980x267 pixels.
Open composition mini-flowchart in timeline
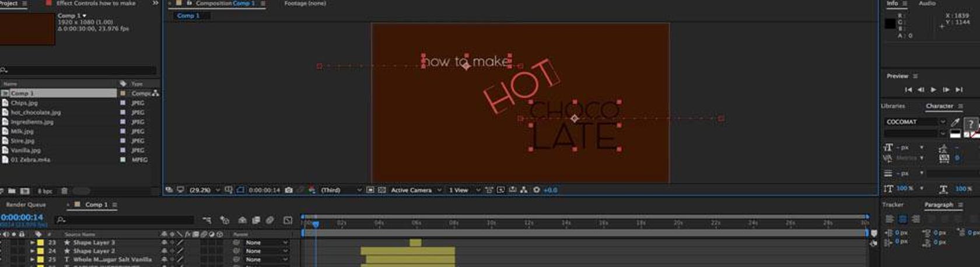[x=207, y=220]
